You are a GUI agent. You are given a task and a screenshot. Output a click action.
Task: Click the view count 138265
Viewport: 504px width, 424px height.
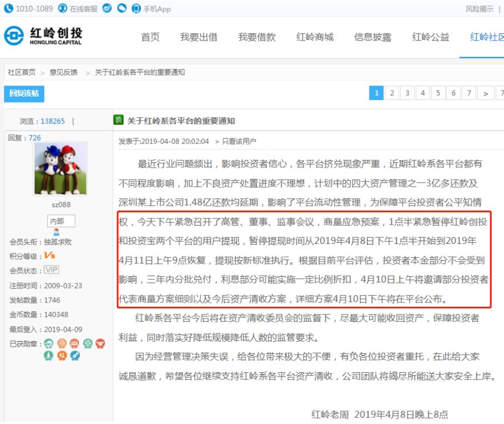pyautogui.click(x=53, y=121)
